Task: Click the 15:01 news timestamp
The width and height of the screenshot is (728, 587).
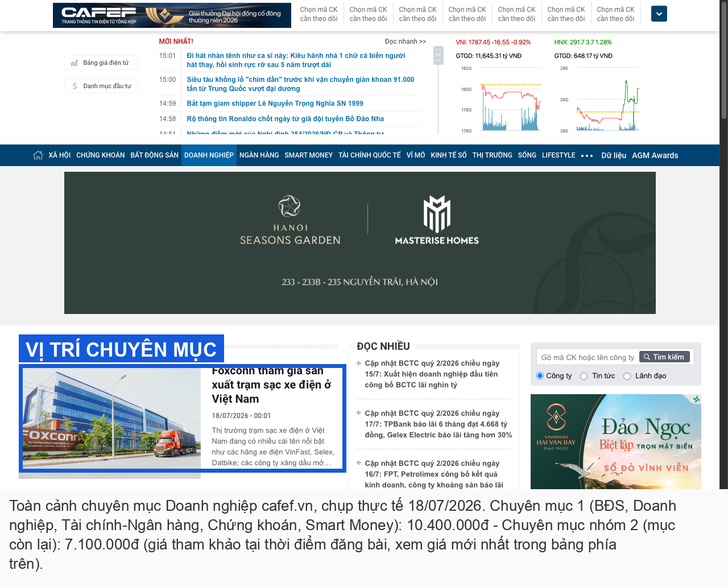Action: coord(168,56)
